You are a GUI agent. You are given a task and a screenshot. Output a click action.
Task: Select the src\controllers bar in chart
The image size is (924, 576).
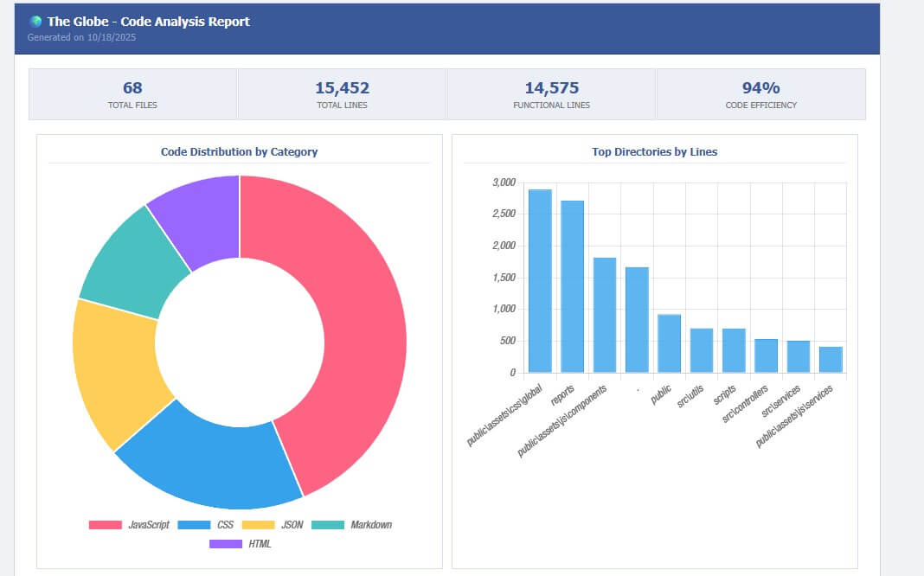click(766, 355)
